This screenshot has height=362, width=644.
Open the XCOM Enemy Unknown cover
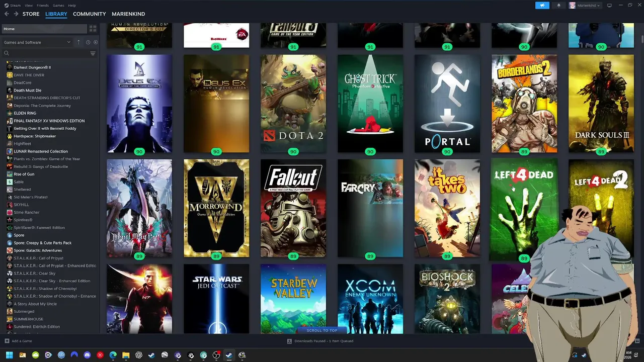click(x=370, y=299)
